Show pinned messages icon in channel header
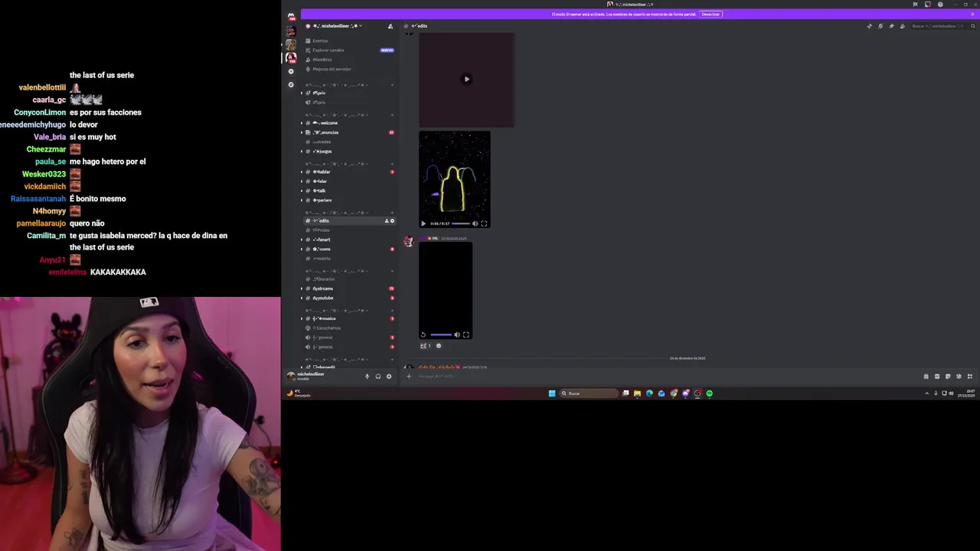Image resolution: width=980 pixels, height=551 pixels. (891, 26)
